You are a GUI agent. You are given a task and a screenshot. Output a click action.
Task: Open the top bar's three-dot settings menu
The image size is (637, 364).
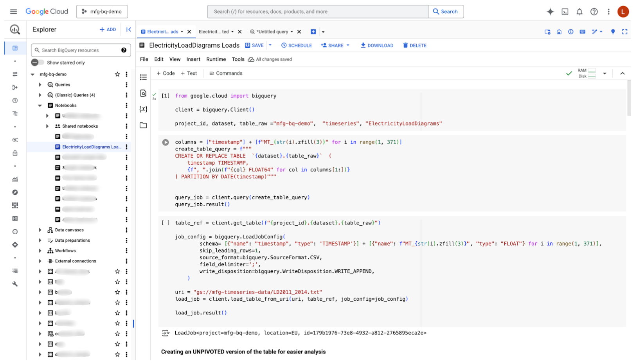[608, 12]
